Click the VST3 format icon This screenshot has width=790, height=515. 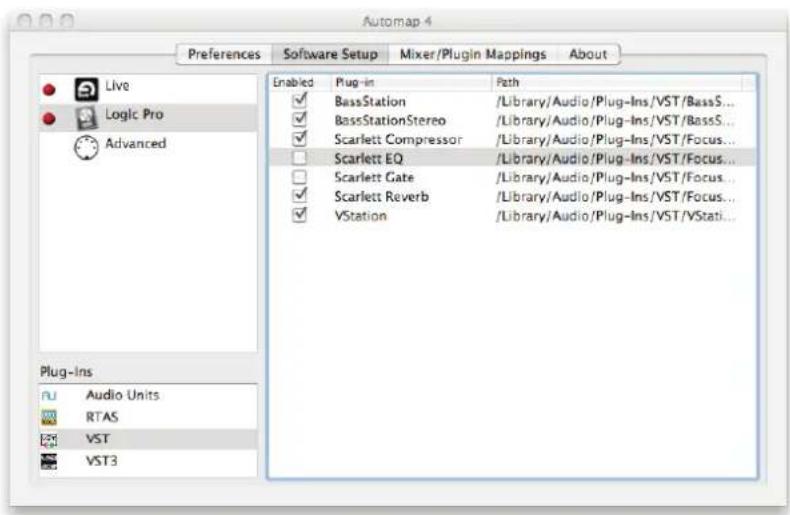(49, 461)
